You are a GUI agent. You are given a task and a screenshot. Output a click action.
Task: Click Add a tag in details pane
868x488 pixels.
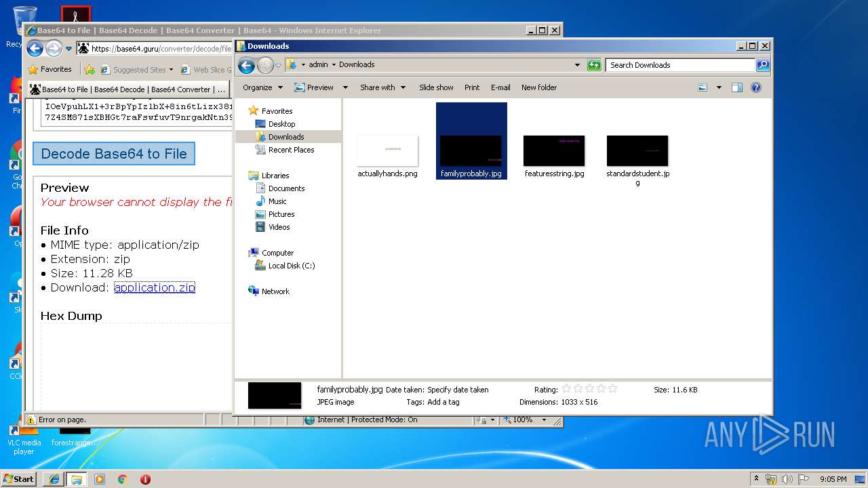pos(443,402)
